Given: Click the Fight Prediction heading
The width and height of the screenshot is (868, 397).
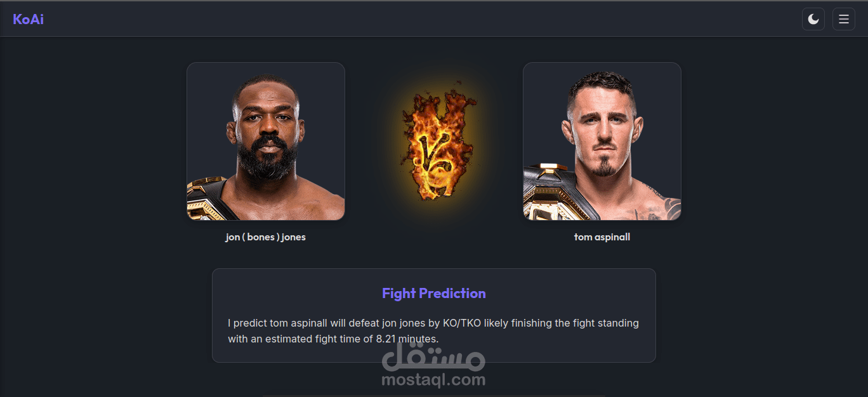Looking at the screenshot, I should (x=434, y=294).
